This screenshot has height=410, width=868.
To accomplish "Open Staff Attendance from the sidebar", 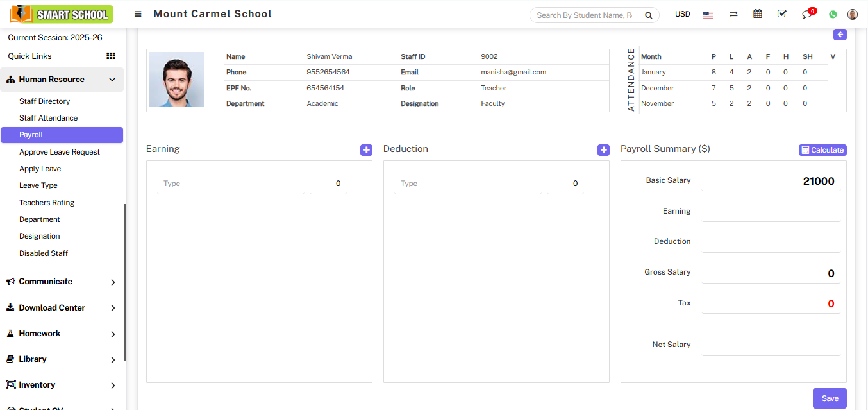I will click(48, 118).
